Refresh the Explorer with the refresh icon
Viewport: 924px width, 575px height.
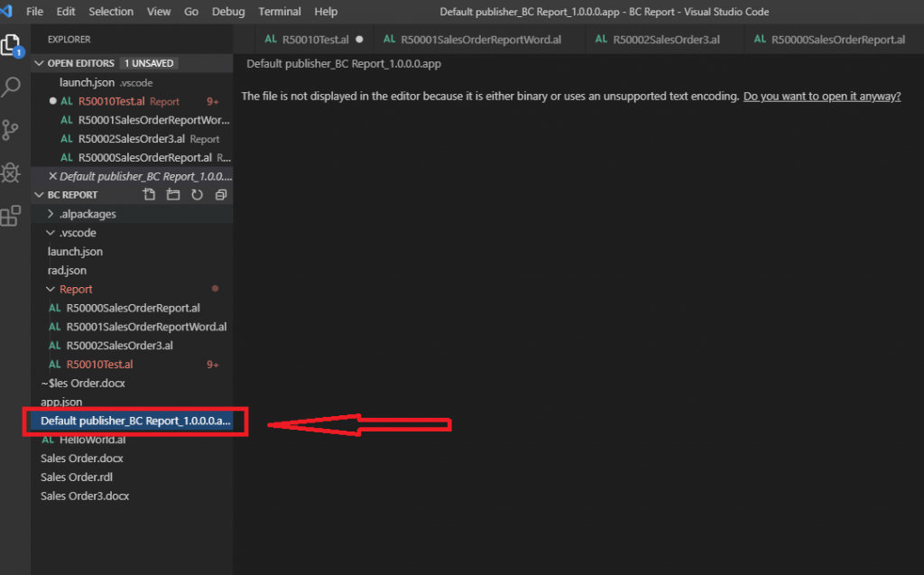(197, 194)
